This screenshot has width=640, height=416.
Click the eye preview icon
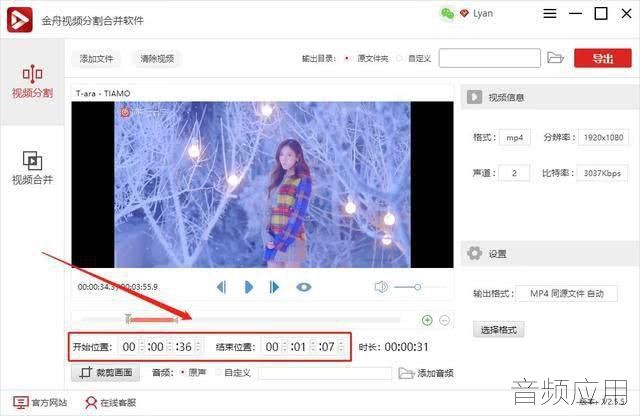tap(303, 287)
